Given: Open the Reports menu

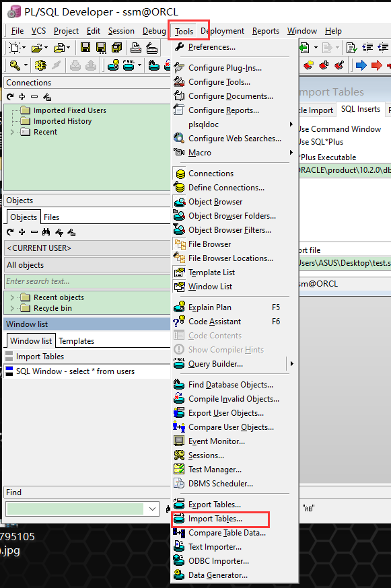Looking at the screenshot, I should pos(266,31).
